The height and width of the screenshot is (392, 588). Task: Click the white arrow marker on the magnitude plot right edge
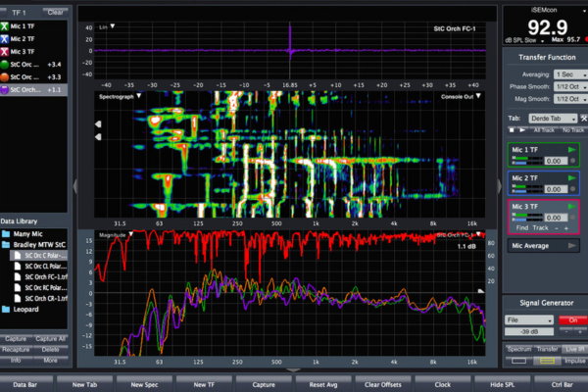(x=481, y=291)
